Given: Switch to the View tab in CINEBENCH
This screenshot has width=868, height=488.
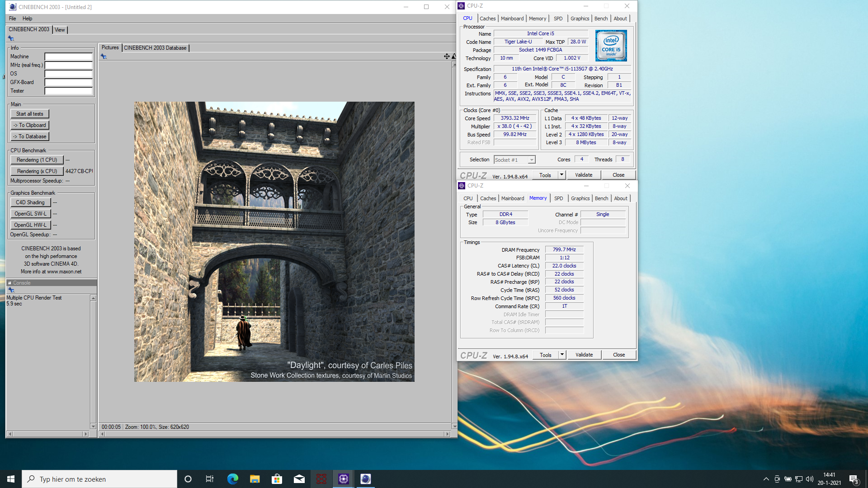Looking at the screenshot, I should tap(60, 30).
